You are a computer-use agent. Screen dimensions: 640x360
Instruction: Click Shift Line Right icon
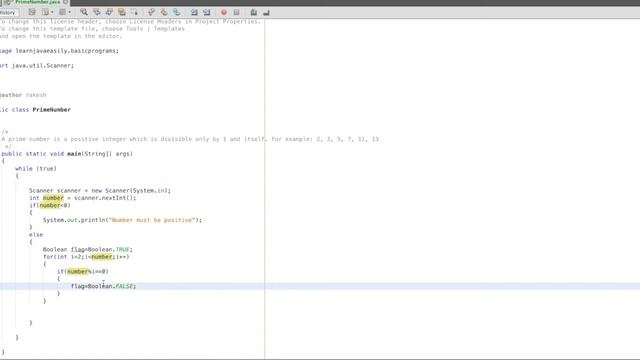207,12
